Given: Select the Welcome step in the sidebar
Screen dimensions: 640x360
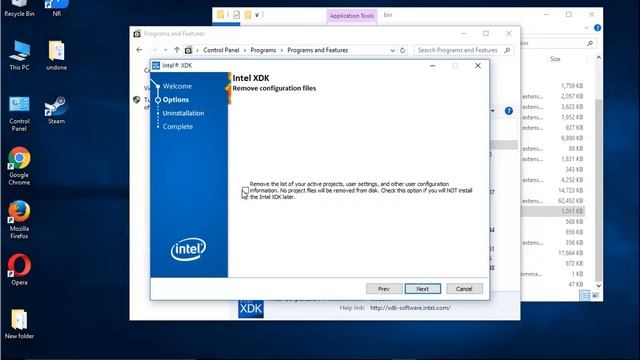Looking at the screenshot, I should click(177, 86).
